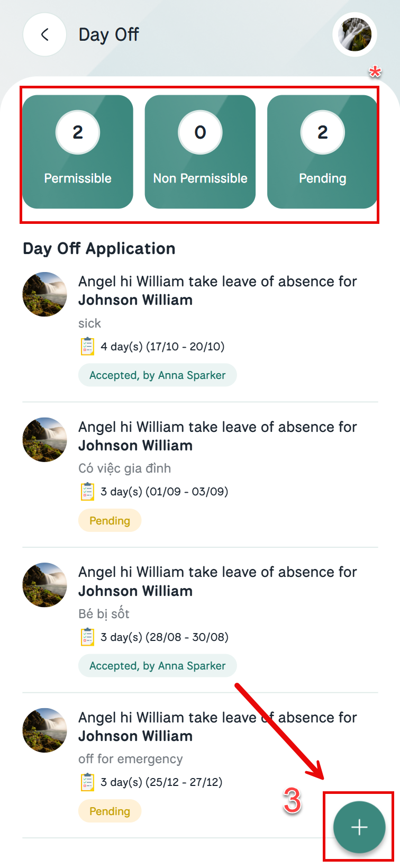Select the Permissible summary card
This screenshot has width=400, height=868.
point(78,152)
